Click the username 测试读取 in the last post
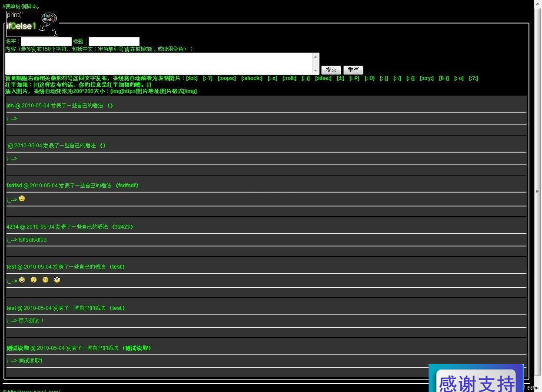542x392 pixels. click(x=18, y=348)
